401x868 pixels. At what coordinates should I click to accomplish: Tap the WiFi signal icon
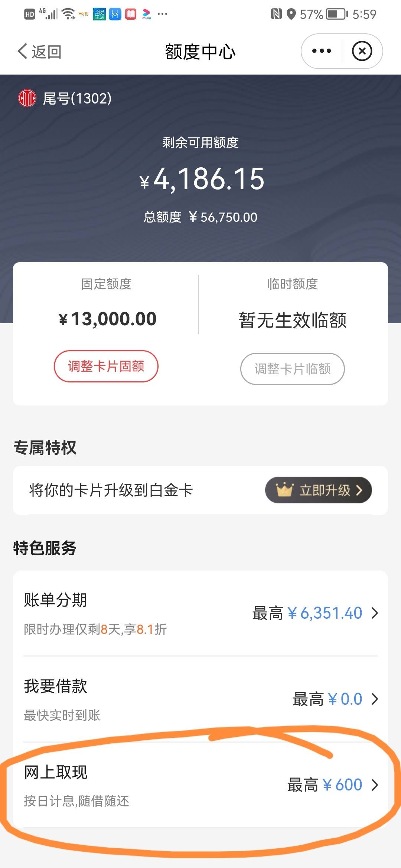68,14
